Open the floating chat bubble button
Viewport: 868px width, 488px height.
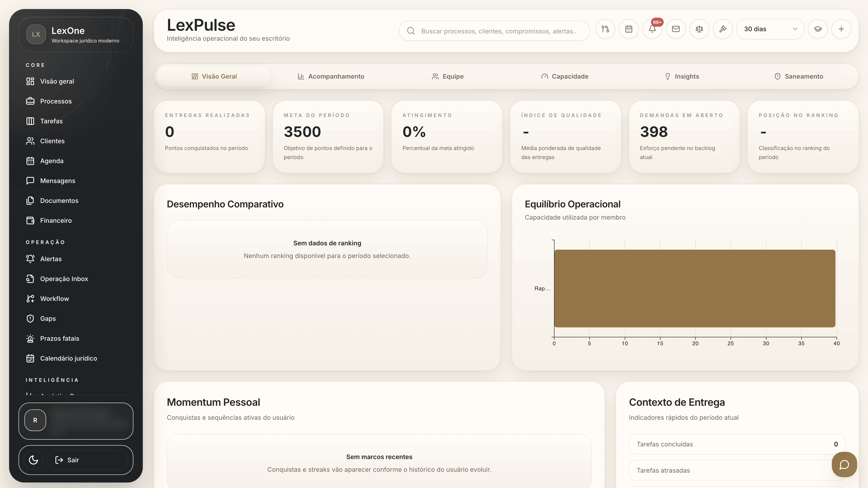[844, 465]
